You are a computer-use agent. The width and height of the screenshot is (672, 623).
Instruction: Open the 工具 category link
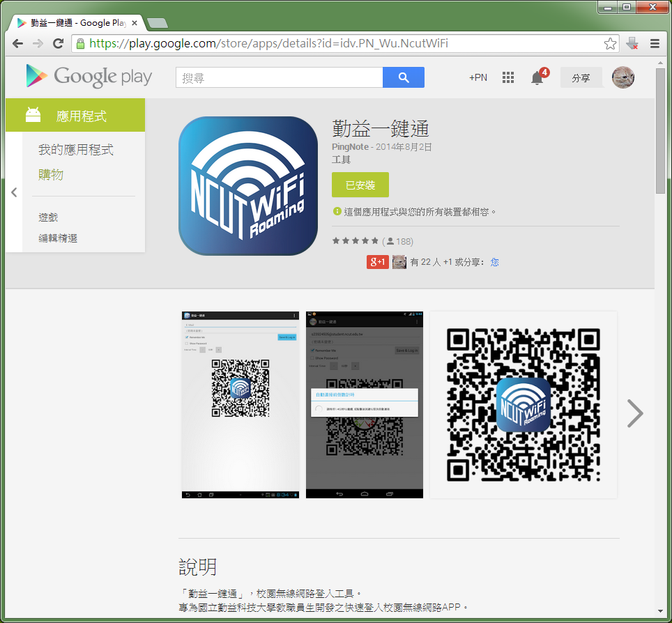(x=341, y=160)
